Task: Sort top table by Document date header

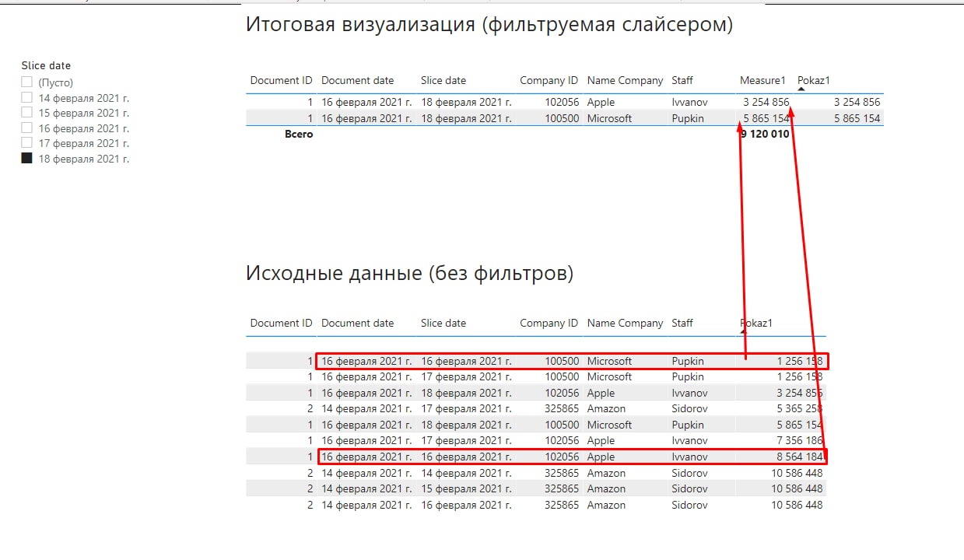Action: (357, 80)
